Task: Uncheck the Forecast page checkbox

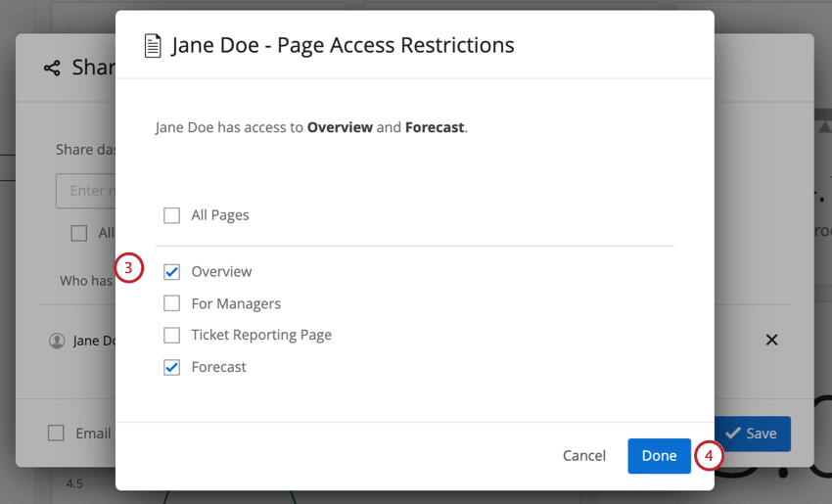Action: tap(172, 368)
